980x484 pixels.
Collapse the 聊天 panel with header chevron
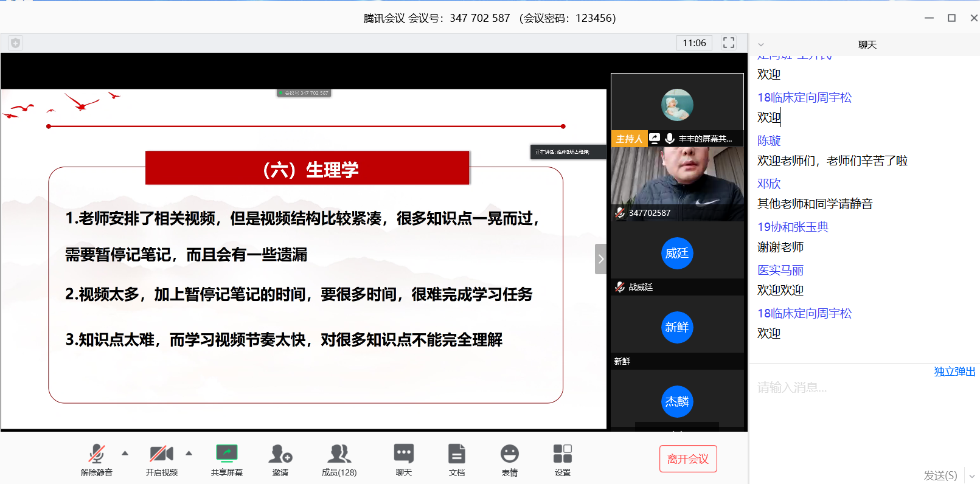[760, 45]
